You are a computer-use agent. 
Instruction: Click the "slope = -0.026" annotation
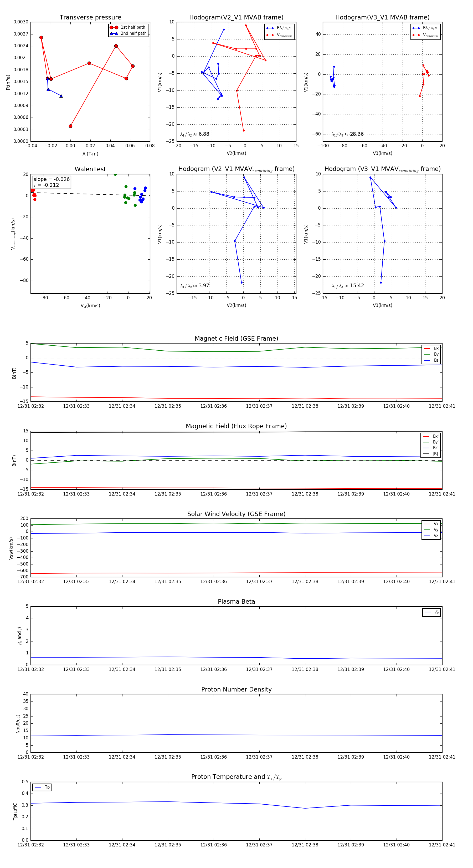coord(52,179)
